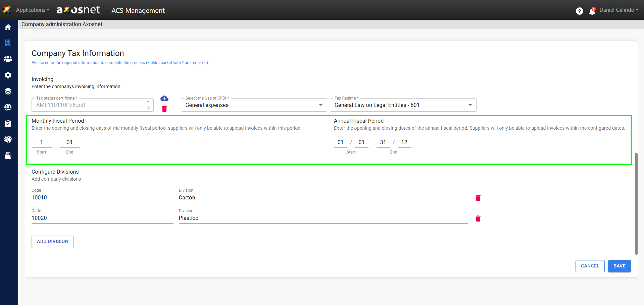Click the ACS Management title
The width and height of the screenshot is (644, 305).
click(138, 10)
